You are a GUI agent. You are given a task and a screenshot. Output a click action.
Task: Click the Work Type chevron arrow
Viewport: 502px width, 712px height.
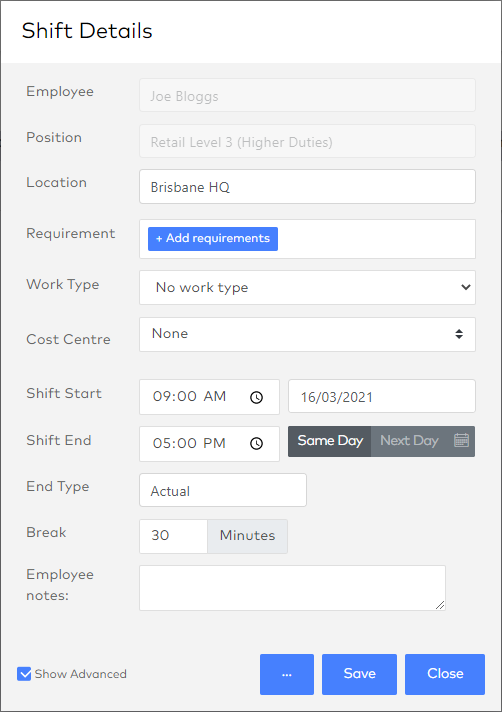(x=465, y=287)
